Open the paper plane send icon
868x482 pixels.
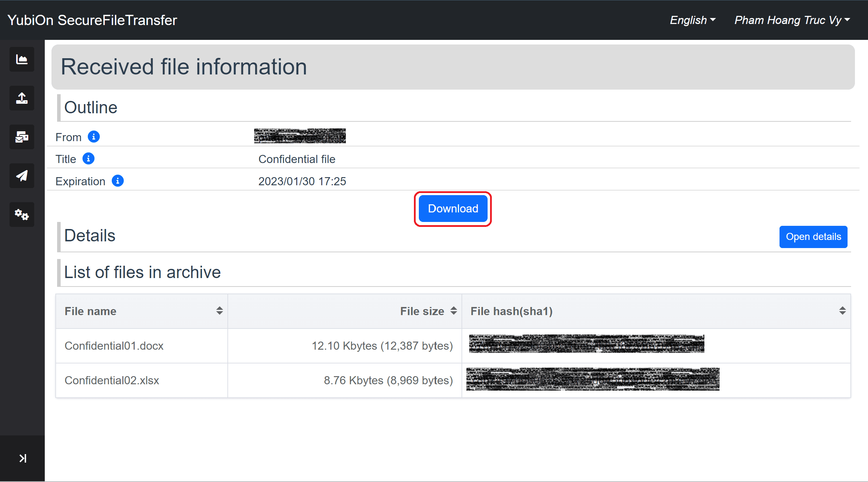pos(22,176)
